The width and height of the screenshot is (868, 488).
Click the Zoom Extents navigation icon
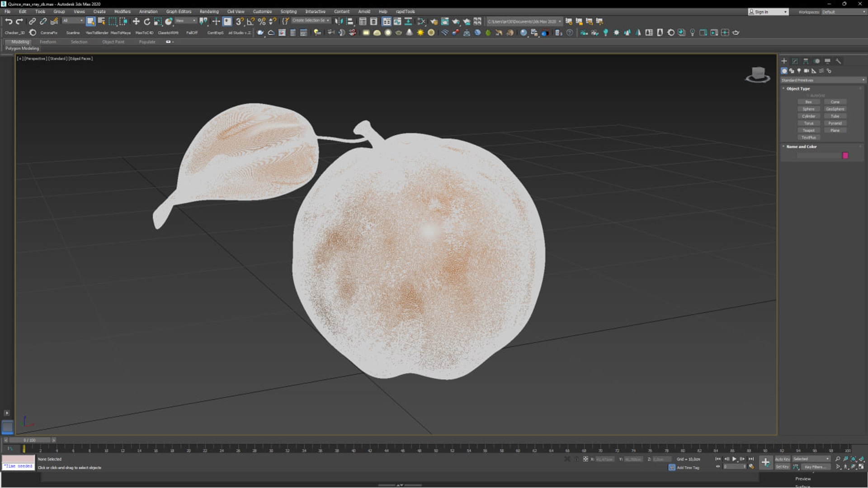click(x=854, y=459)
